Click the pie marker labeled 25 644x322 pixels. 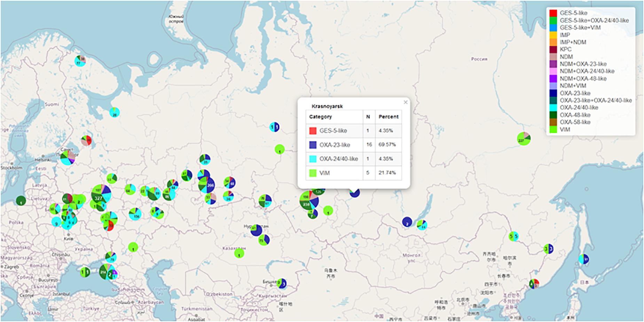(x=205, y=160)
